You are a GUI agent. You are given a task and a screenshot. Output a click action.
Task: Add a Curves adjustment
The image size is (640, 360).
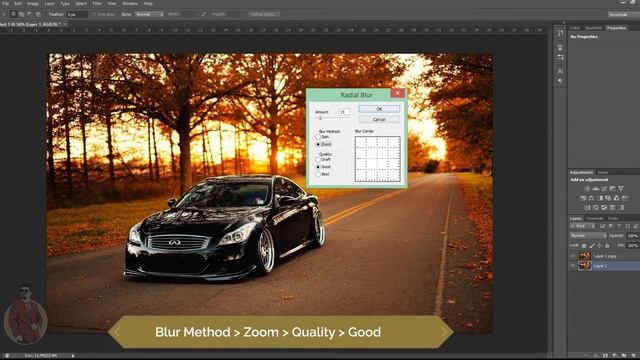click(604, 189)
